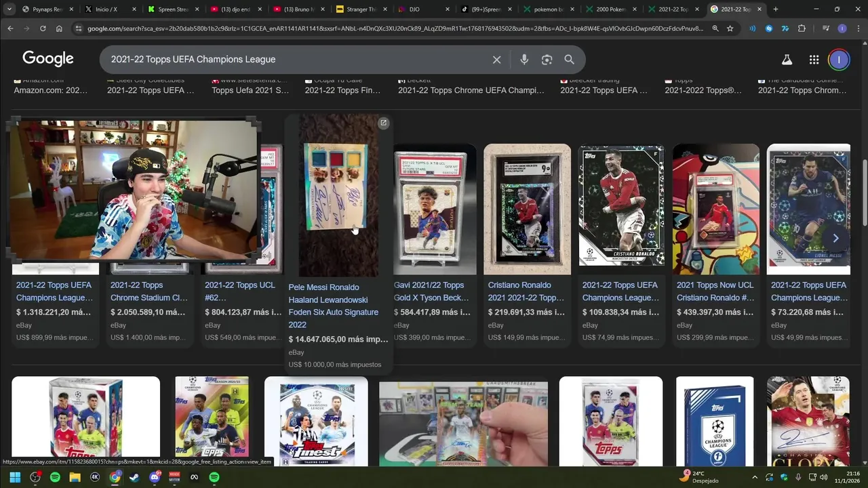Go back to previous page
The image size is (868, 488).
pos(10,28)
